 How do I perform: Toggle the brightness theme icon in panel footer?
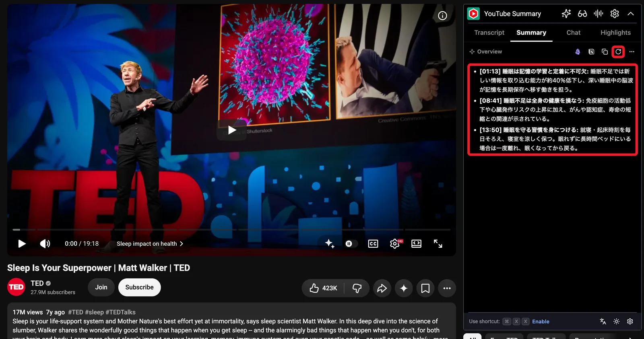click(x=616, y=321)
